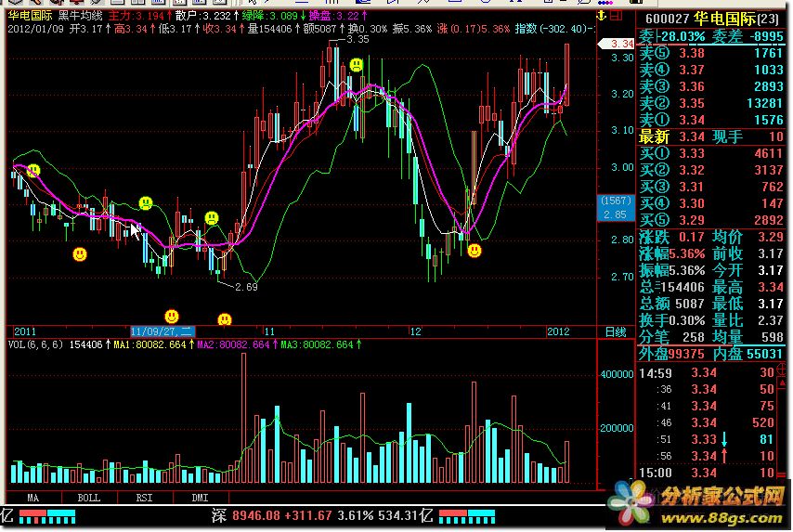Click the 主力:3.194 indicator value
793x532 pixels.
tap(136, 16)
